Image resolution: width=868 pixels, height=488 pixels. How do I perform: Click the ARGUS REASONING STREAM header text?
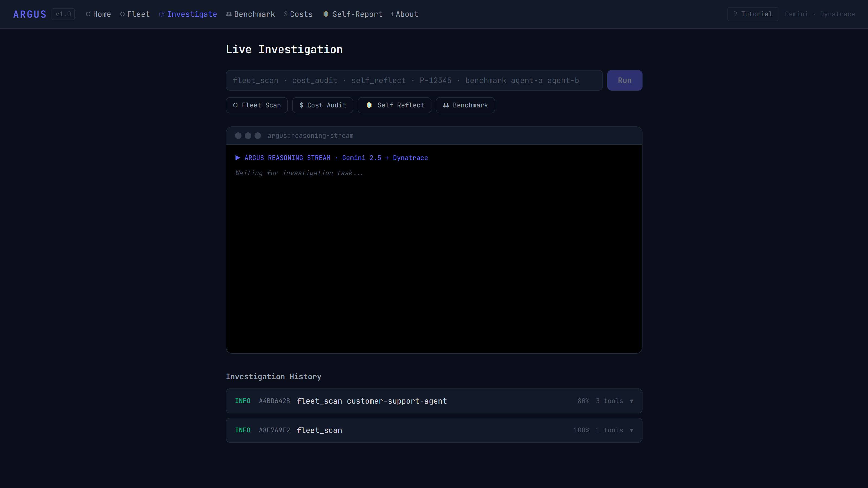287,158
